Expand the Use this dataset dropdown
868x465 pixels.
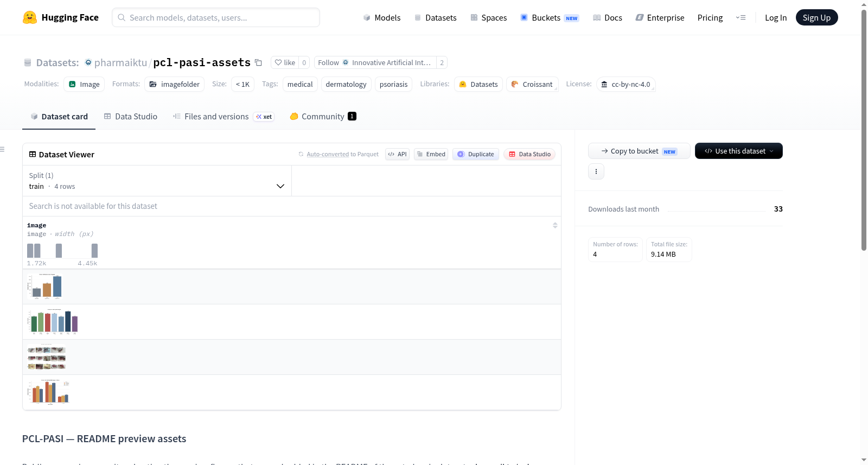[x=739, y=151]
